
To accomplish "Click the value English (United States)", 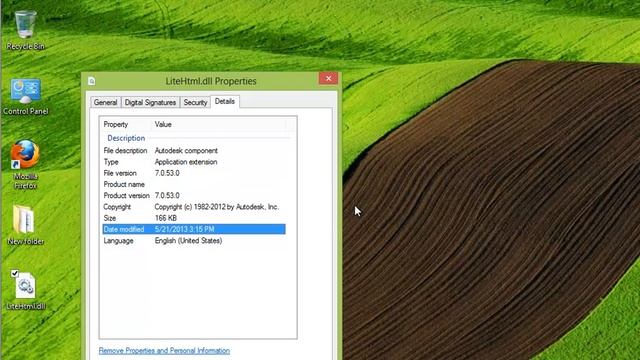I will point(189,241).
